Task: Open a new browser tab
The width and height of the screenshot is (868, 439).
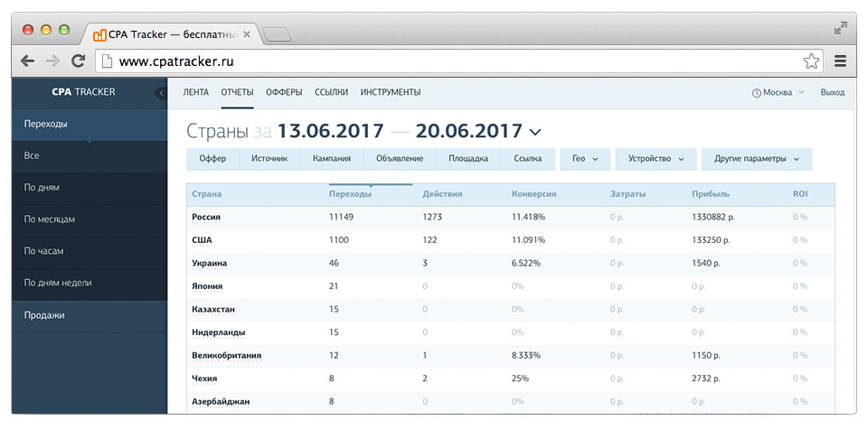Action: [x=277, y=35]
